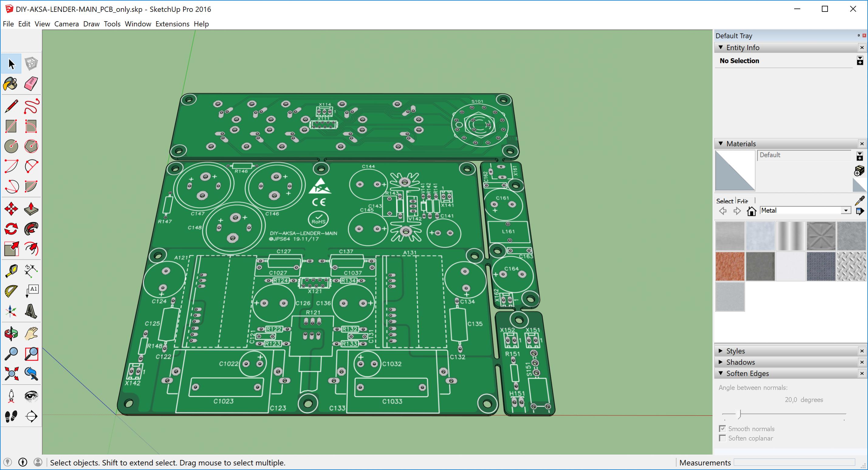Choose the Pan hand tool
This screenshot has height=470, width=868.
pyautogui.click(x=31, y=334)
